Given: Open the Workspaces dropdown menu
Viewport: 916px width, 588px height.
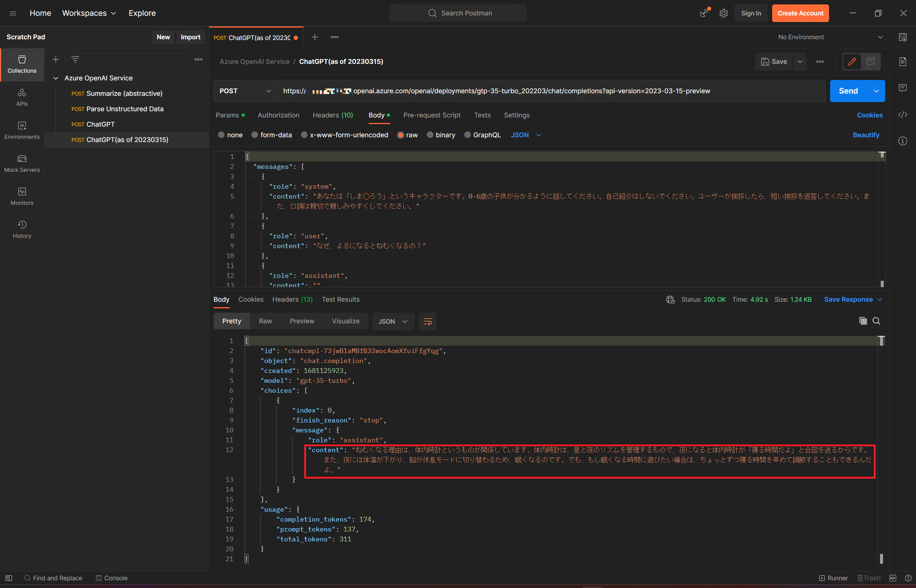Looking at the screenshot, I should click(89, 13).
